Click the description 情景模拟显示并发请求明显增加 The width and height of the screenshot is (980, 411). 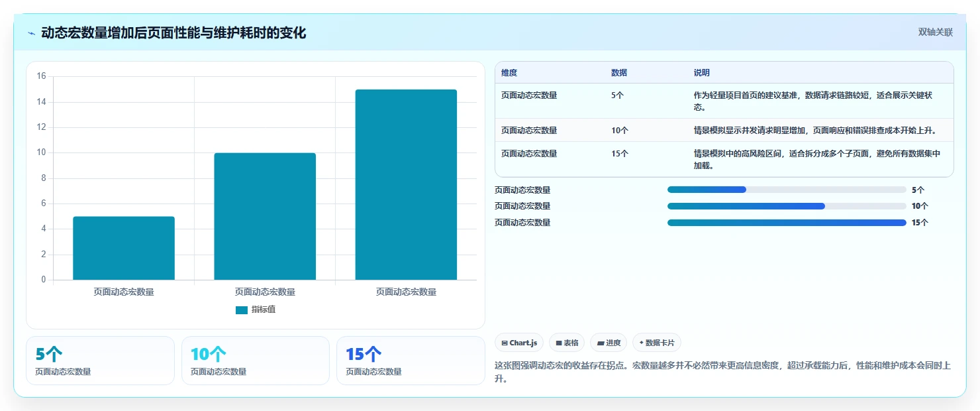tap(815, 131)
